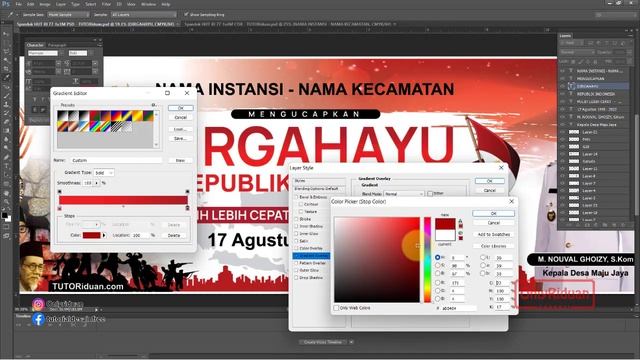Image resolution: width=640 pixels, height=360 pixels.
Task: Select the S (saturation) radio button
Action: pyautogui.click(x=438, y=265)
